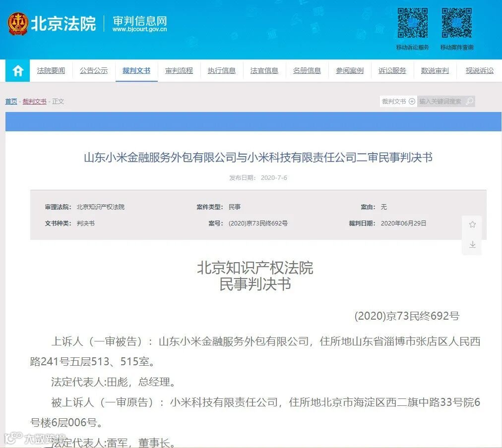Click the 法定代表人:田彪 line

113,382
